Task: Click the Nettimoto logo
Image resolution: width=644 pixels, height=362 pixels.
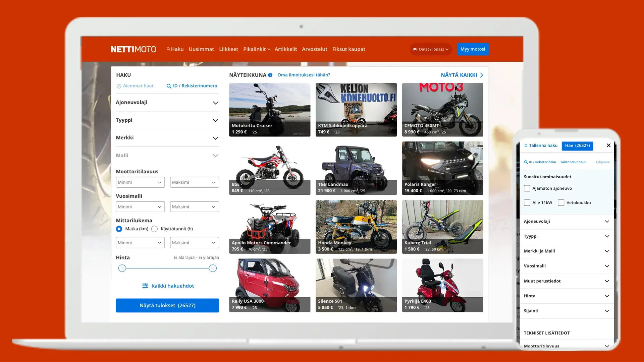Action: 133,49
